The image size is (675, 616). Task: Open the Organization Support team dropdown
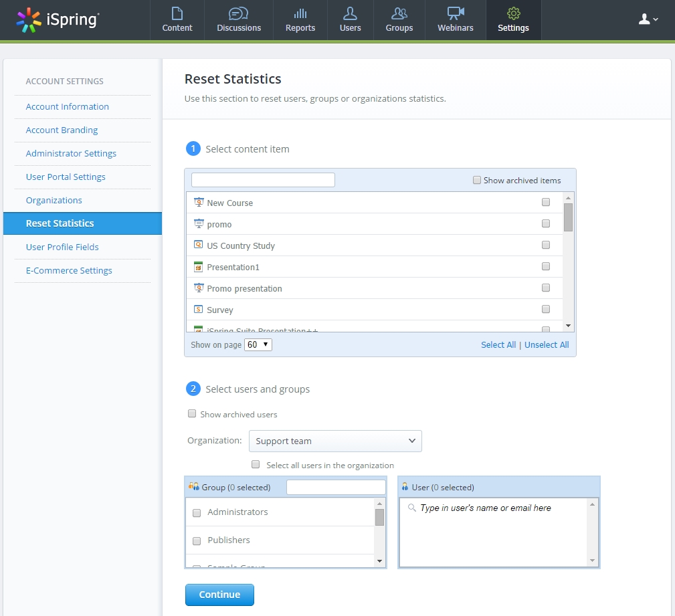pos(335,441)
